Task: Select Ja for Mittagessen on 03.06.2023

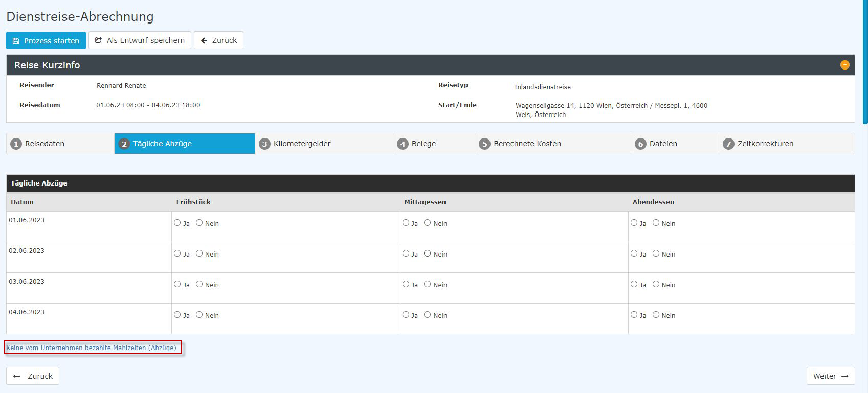Action: [x=406, y=284]
